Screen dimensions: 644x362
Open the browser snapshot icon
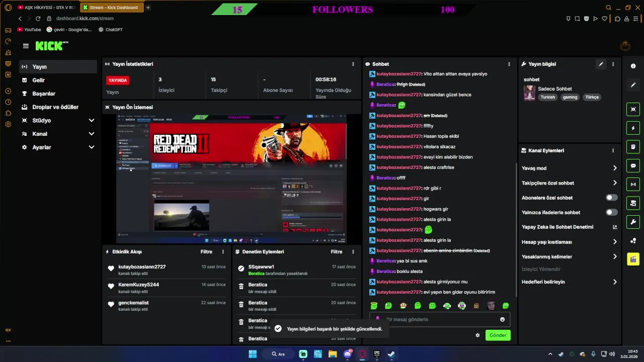click(x=577, y=19)
